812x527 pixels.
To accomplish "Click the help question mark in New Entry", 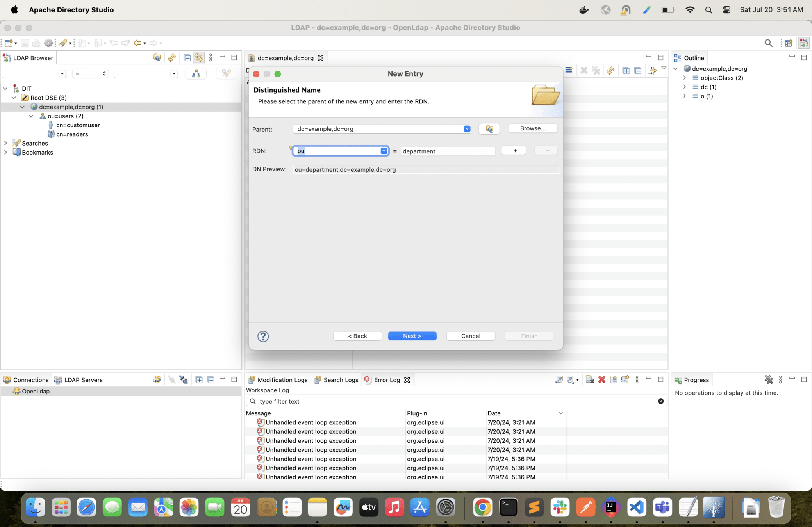I will pyautogui.click(x=263, y=336).
